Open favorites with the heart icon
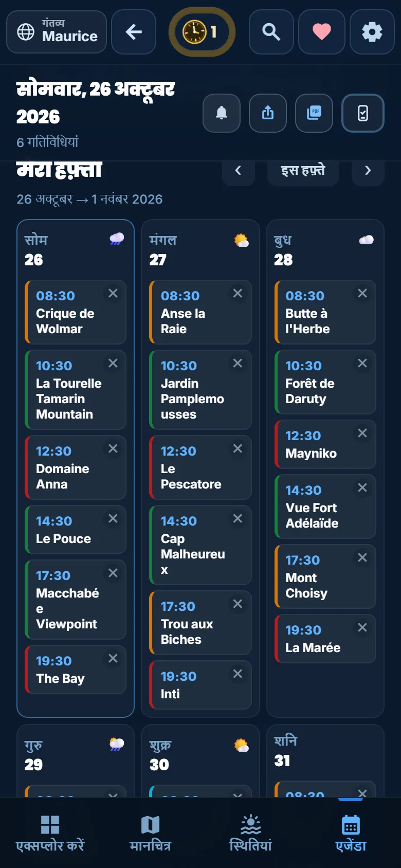This screenshot has height=868, width=401. tap(322, 32)
